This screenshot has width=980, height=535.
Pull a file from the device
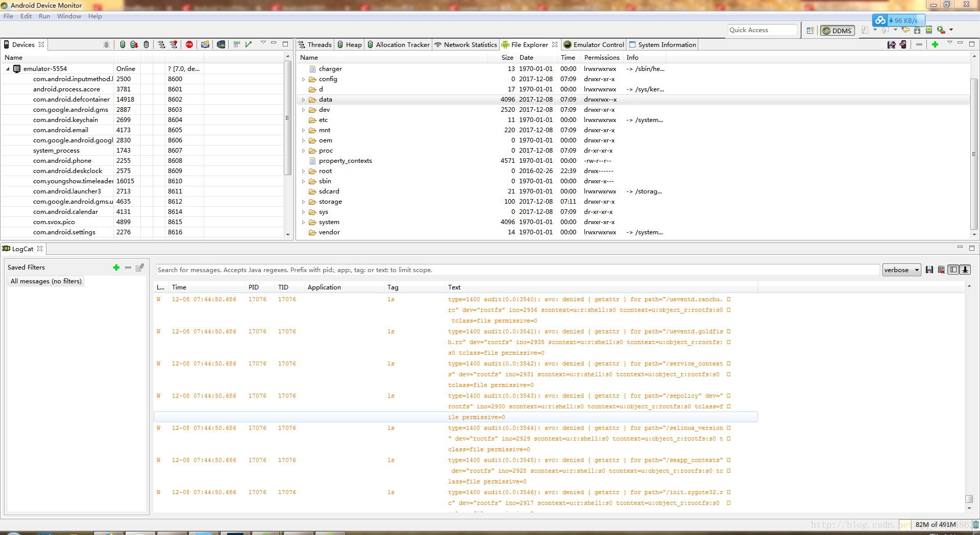(x=891, y=44)
